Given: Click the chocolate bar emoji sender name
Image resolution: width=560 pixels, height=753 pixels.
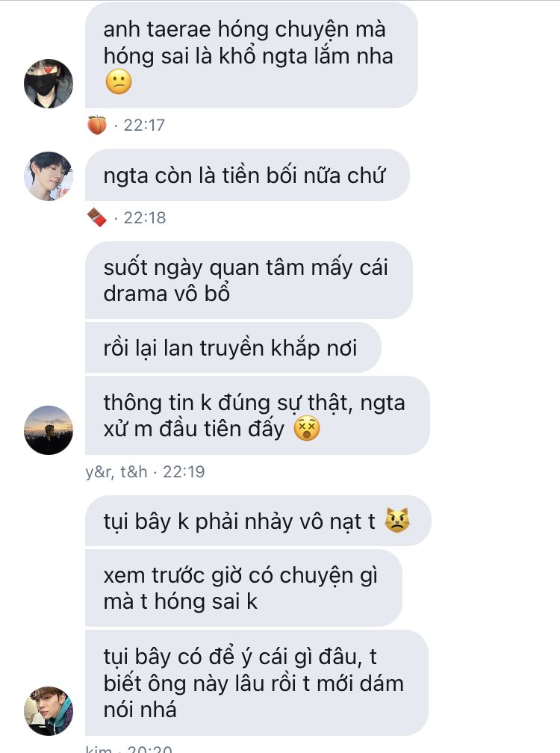Looking at the screenshot, I should [97, 217].
